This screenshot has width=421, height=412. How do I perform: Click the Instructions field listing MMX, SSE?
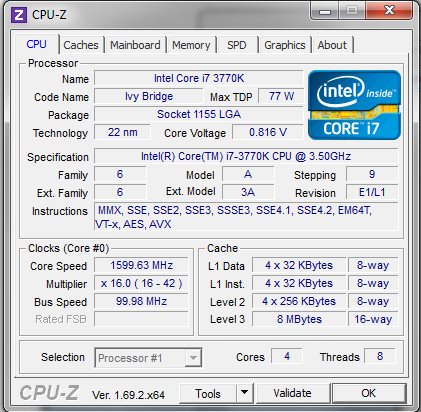click(246, 217)
